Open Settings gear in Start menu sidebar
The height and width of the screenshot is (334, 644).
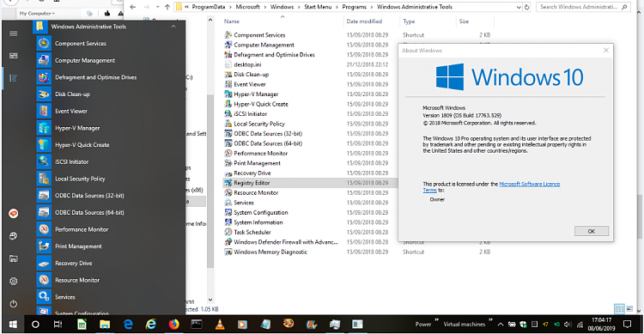(x=14, y=281)
